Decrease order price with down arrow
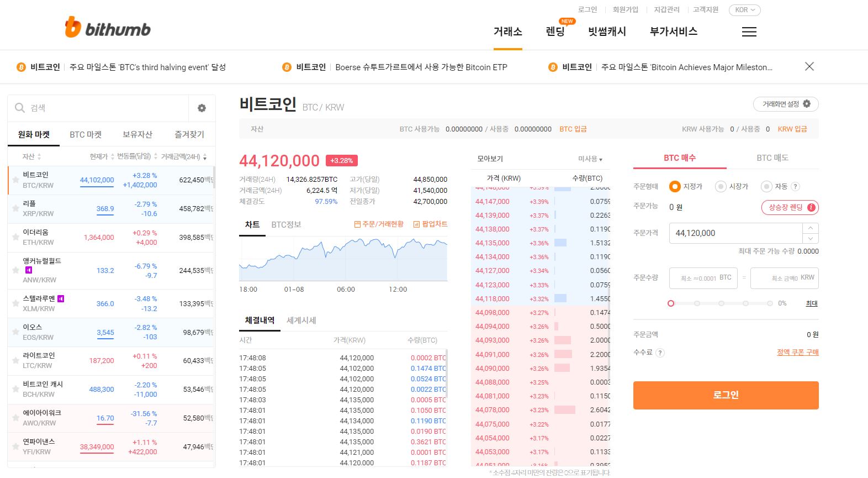 (810, 238)
